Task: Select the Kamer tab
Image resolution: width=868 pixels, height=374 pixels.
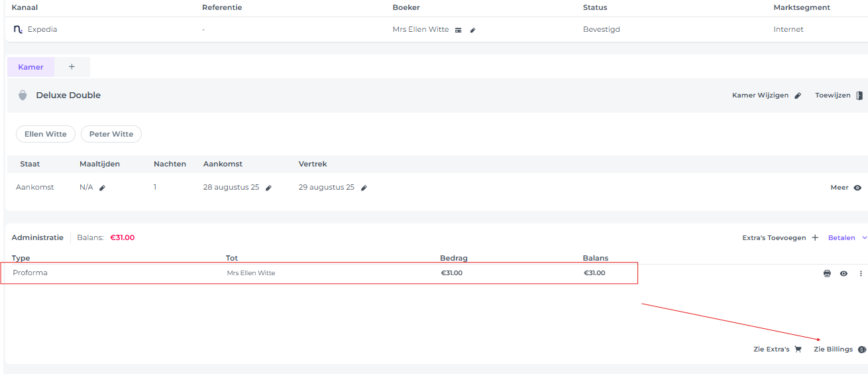Action: click(x=31, y=67)
